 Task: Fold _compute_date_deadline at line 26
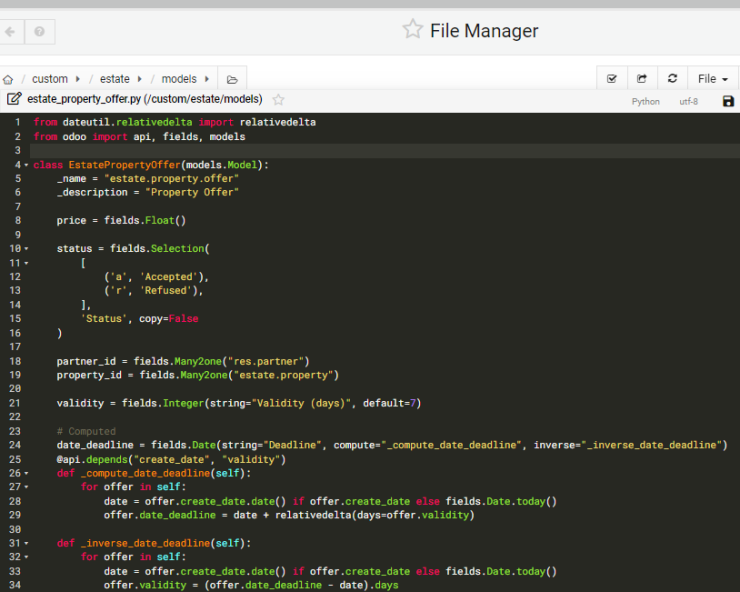(26, 473)
